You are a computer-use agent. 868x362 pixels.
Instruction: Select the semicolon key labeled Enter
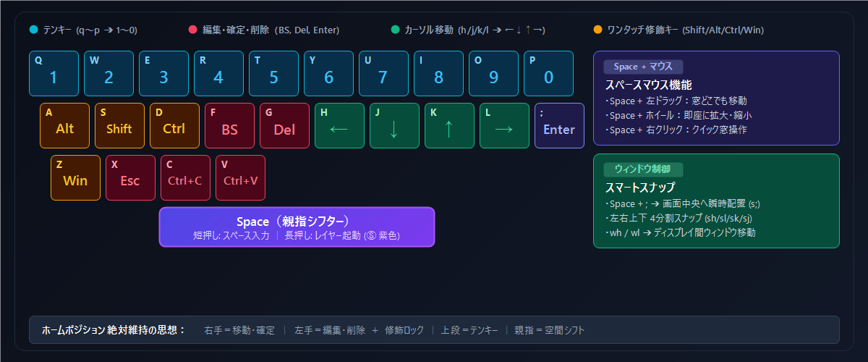coord(559,126)
